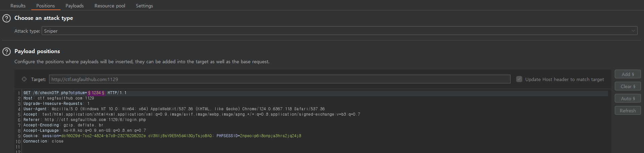Click the Referer header line
Screen dimensions: 644x153
pyautogui.click(x=84, y=120)
